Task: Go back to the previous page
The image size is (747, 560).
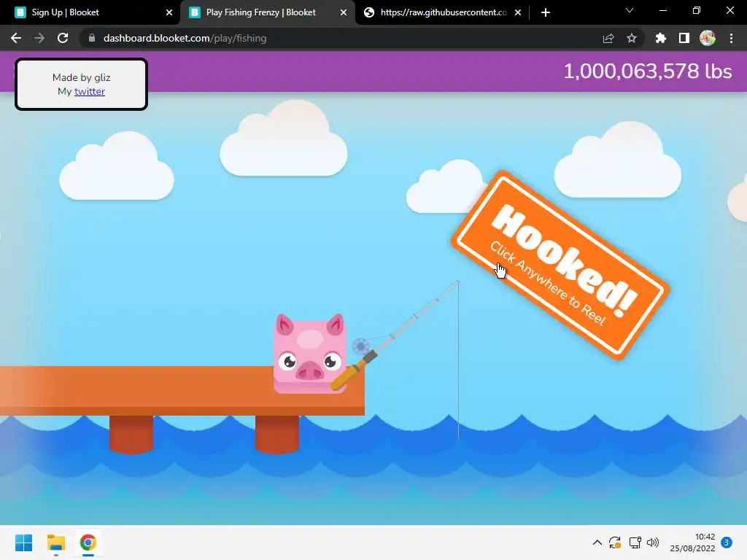Action: click(16, 38)
